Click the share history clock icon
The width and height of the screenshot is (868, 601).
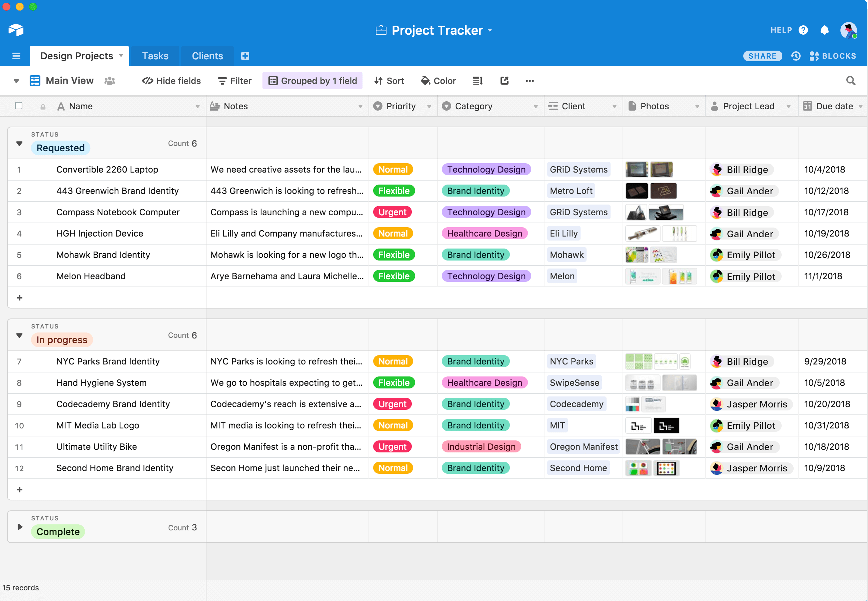click(x=796, y=55)
